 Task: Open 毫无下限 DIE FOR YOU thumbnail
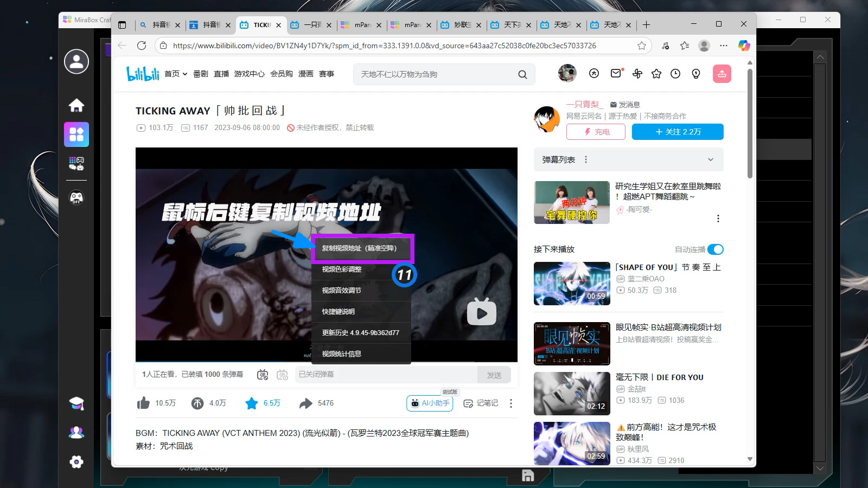click(x=572, y=394)
